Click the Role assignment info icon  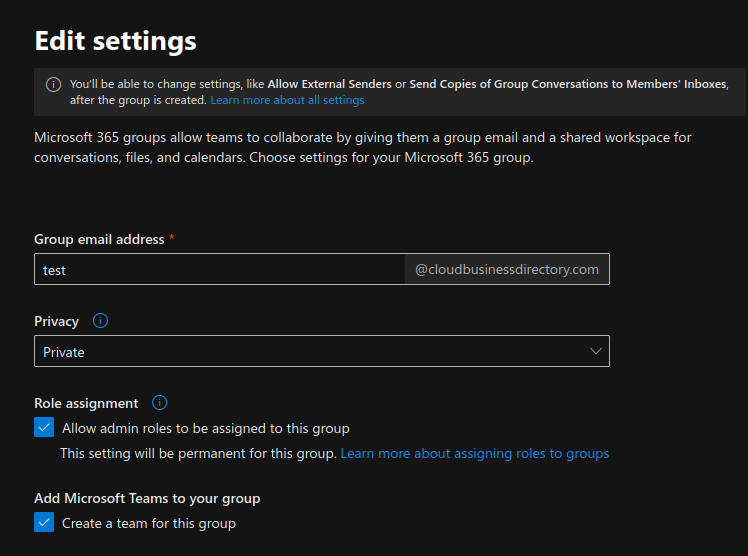(x=159, y=402)
